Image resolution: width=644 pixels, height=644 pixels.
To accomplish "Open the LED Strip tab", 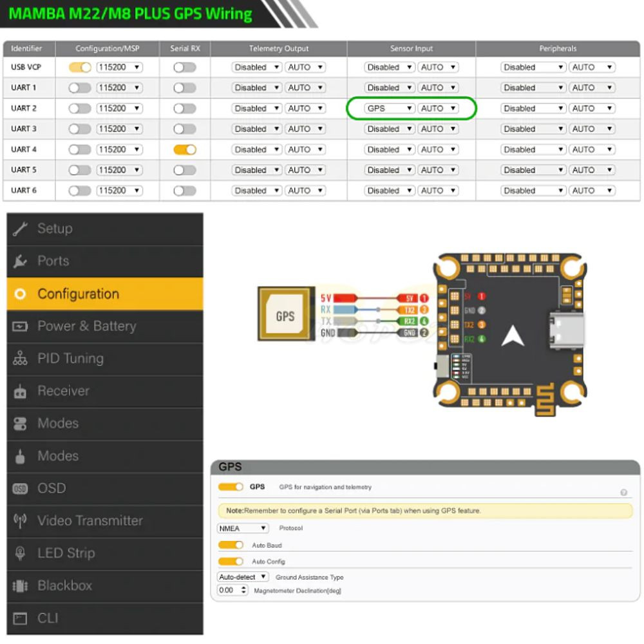I will [105, 553].
